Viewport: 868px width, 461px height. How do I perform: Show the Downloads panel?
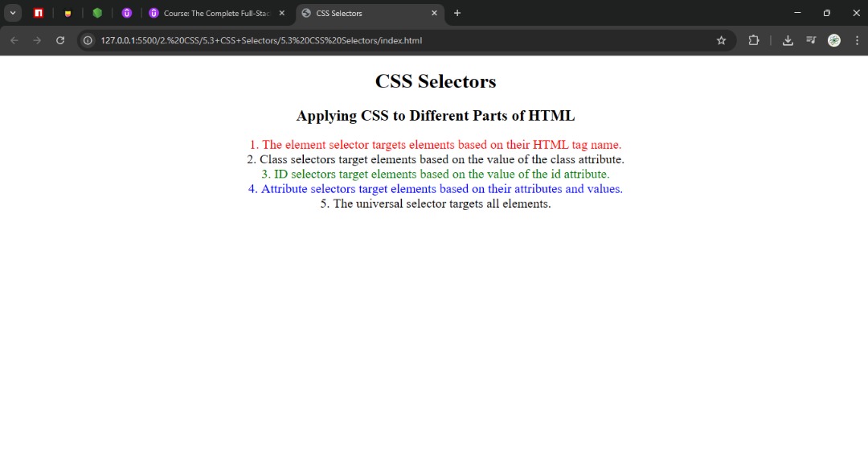click(788, 40)
